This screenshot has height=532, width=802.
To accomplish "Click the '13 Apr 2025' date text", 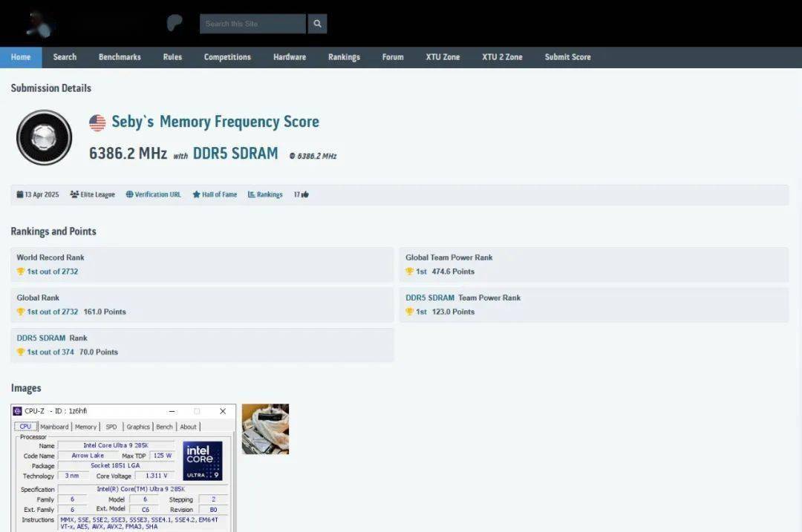I will [x=42, y=194].
